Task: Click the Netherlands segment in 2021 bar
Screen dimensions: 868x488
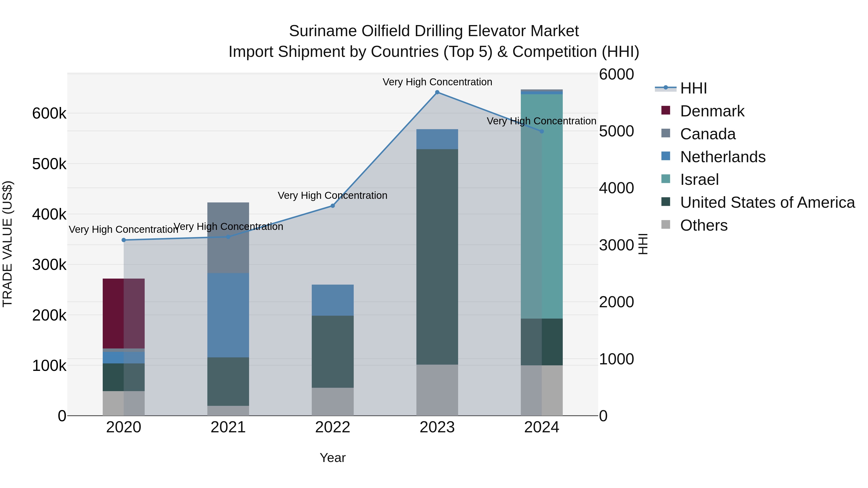Action: coord(228,315)
